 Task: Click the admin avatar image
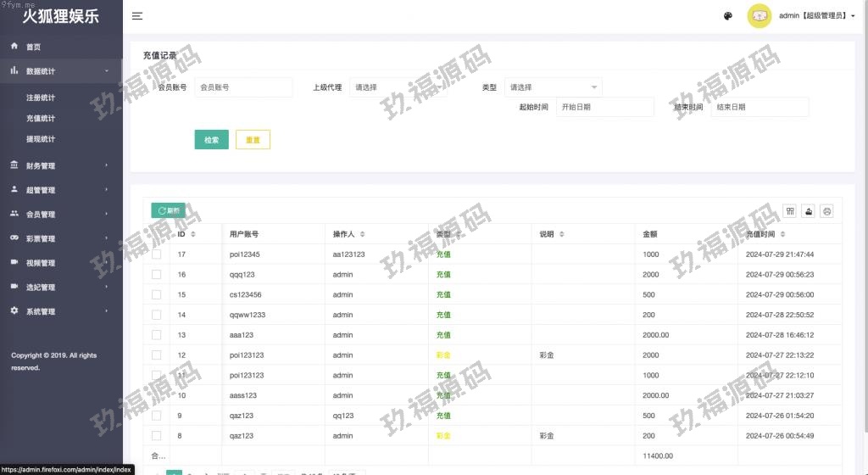click(x=759, y=16)
